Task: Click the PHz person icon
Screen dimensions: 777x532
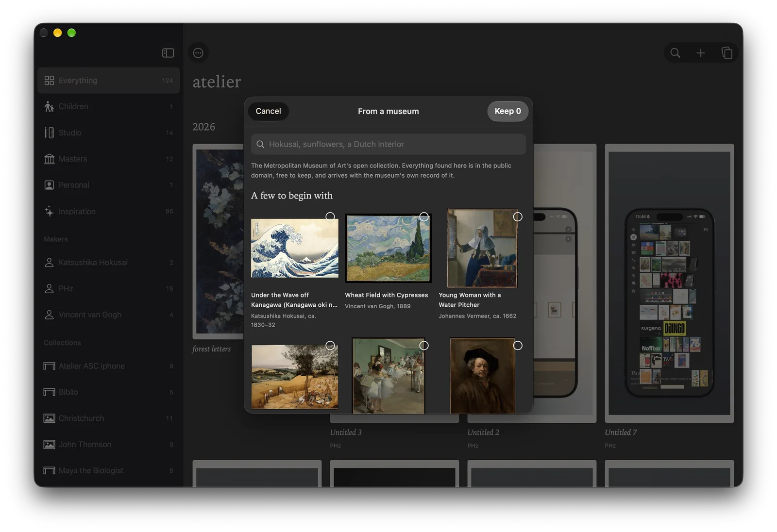Action: pos(49,289)
